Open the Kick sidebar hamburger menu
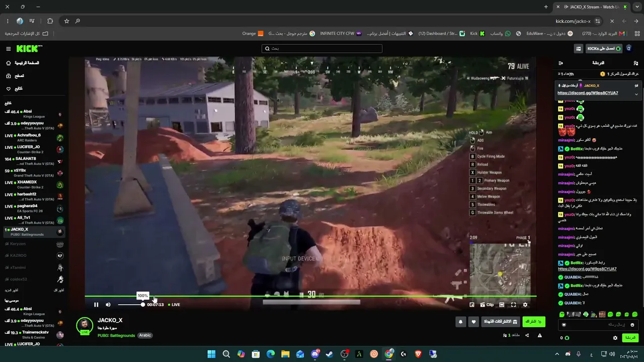The height and width of the screenshot is (362, 644). tap(9, 49)
